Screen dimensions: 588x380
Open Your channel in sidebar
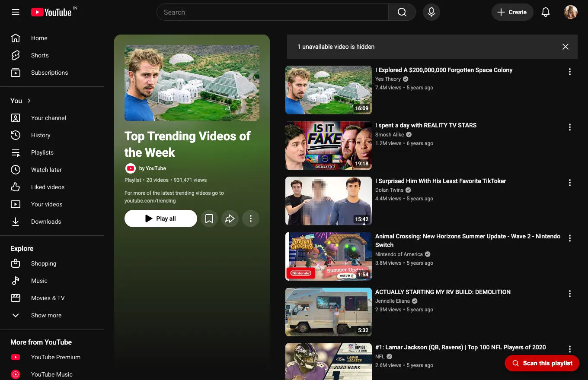click(x=52, y=118)
